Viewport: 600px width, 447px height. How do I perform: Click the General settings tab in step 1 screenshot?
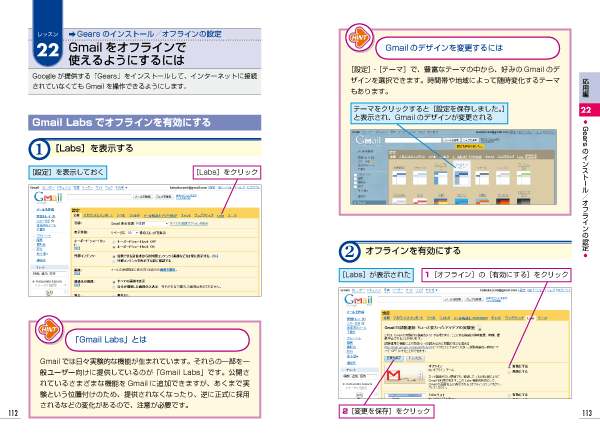tap(76, 215)
